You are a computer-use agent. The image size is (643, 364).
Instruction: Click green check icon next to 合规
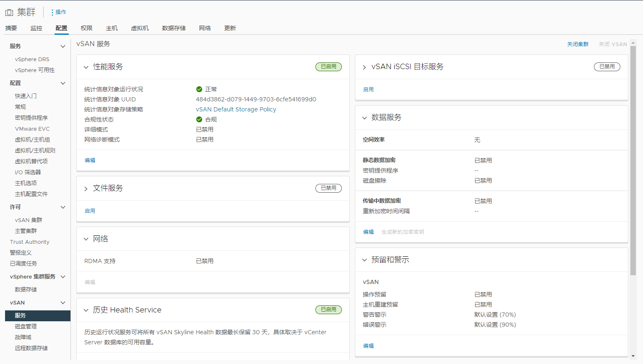[x=199, y=119]
